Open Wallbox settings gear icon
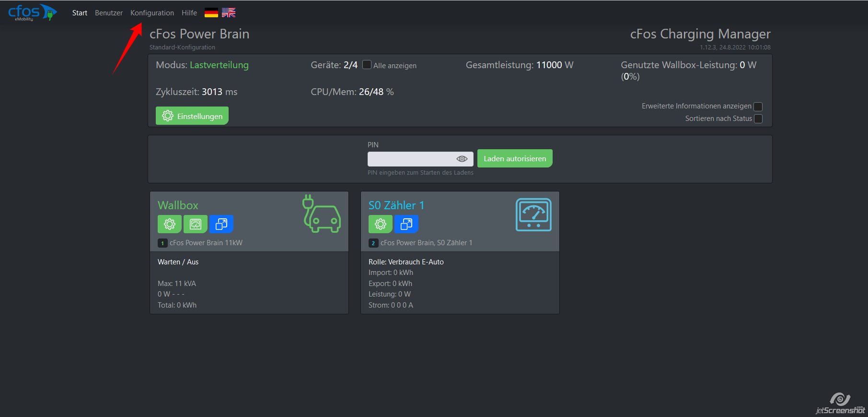The width and height of the screenshot is (868, 417). [170, 224]
